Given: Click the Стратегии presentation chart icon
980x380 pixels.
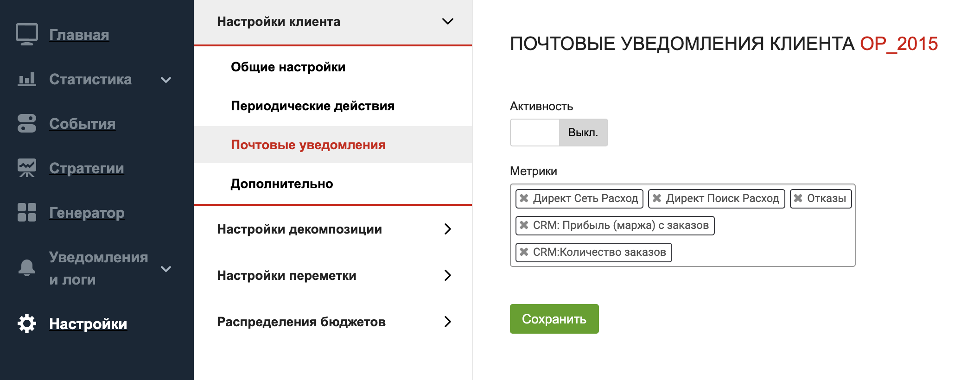Looking at the screenshot, I should coord(27,168).
